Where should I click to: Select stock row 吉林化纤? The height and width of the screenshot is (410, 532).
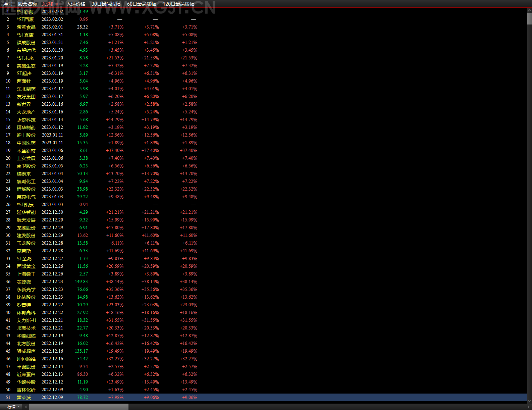point(263,390)
